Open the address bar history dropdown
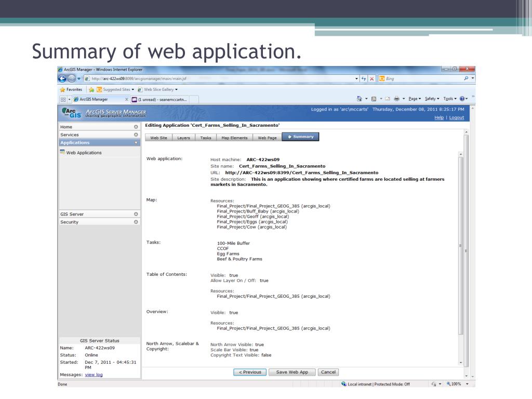Screen dimensions: 532x399 tap(356, 79)
